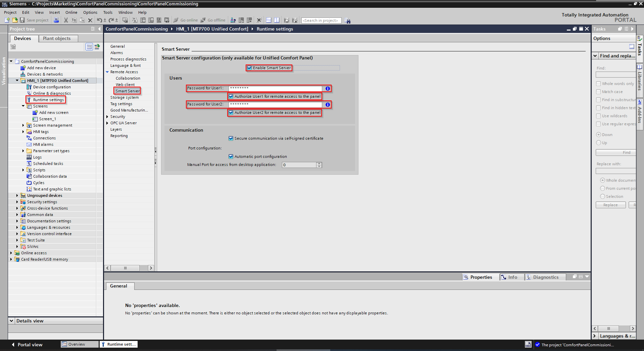
Task: Click the Undo arrow icon
Action: click(99, 20)
